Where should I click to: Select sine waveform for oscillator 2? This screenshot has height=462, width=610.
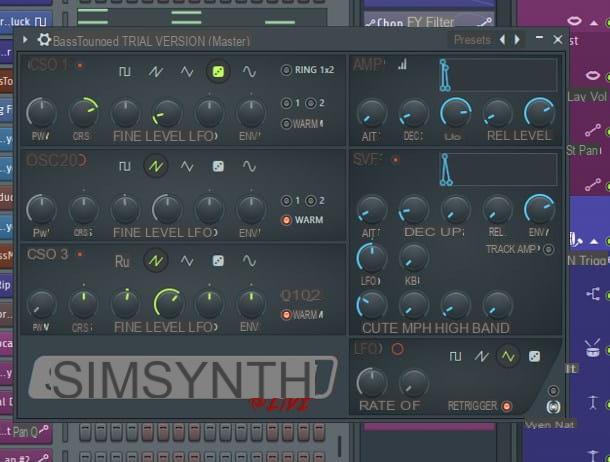(x=249, y=166)
